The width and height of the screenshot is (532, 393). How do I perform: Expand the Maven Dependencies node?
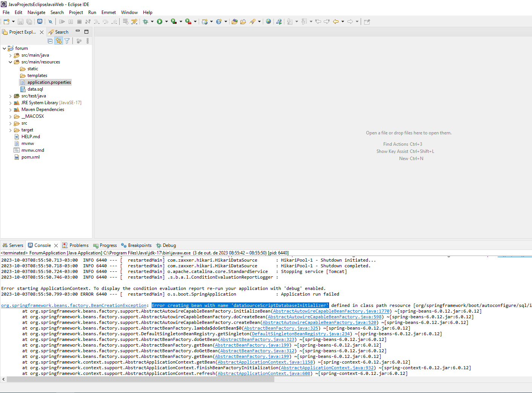10,109
